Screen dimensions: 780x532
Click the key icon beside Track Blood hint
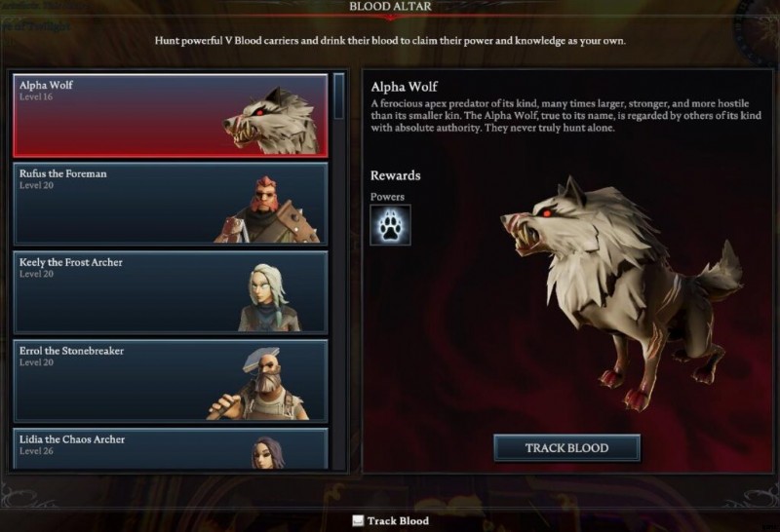pos(358,520)
